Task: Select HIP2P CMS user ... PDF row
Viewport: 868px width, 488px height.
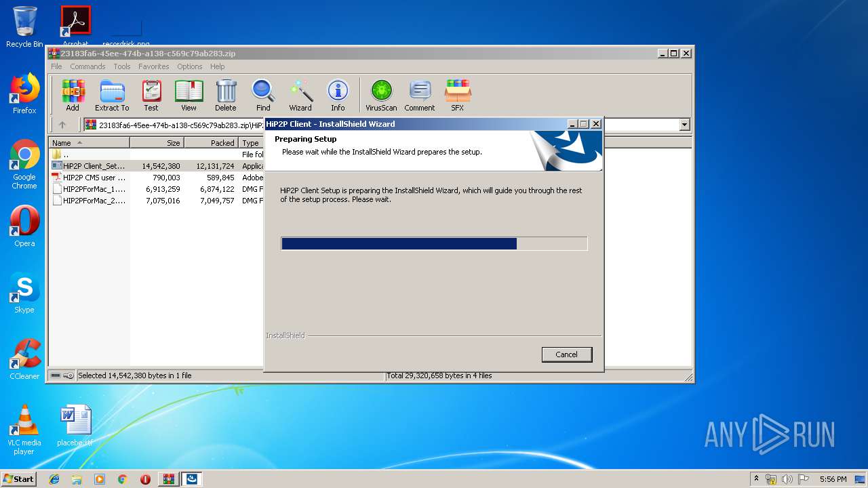Action: click(x=156, y=178)
